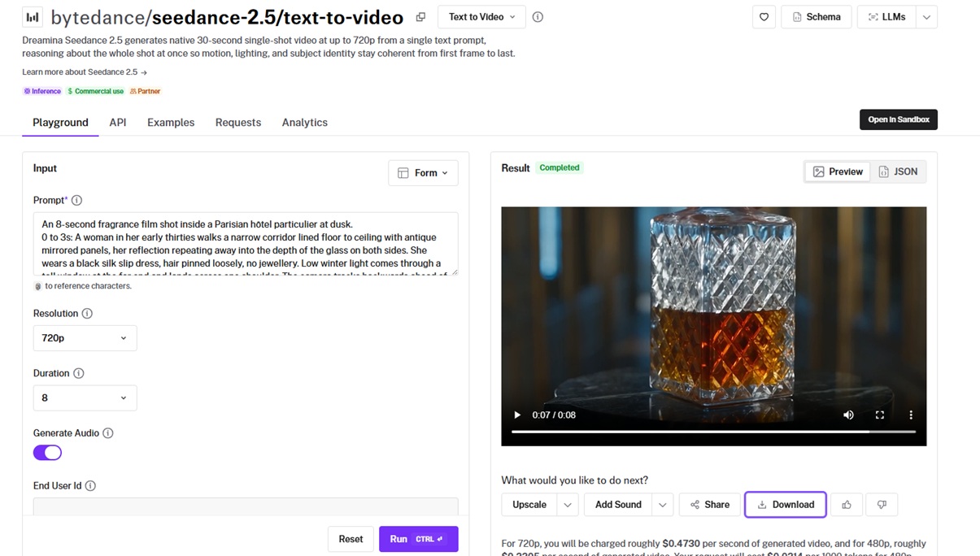The image size is (980, 556).
Task: Mute the video with the volume icon
Action: point(848,415)
